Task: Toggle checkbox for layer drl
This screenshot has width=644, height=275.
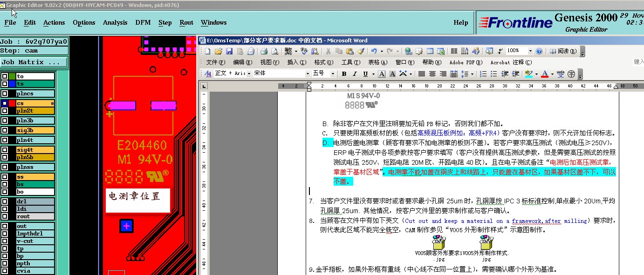Action: (x=5, y=201)
